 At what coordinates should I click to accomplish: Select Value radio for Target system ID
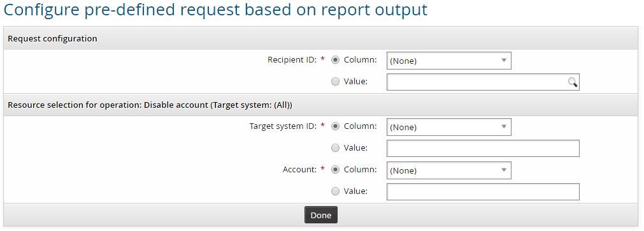click(x=336, y=147)
